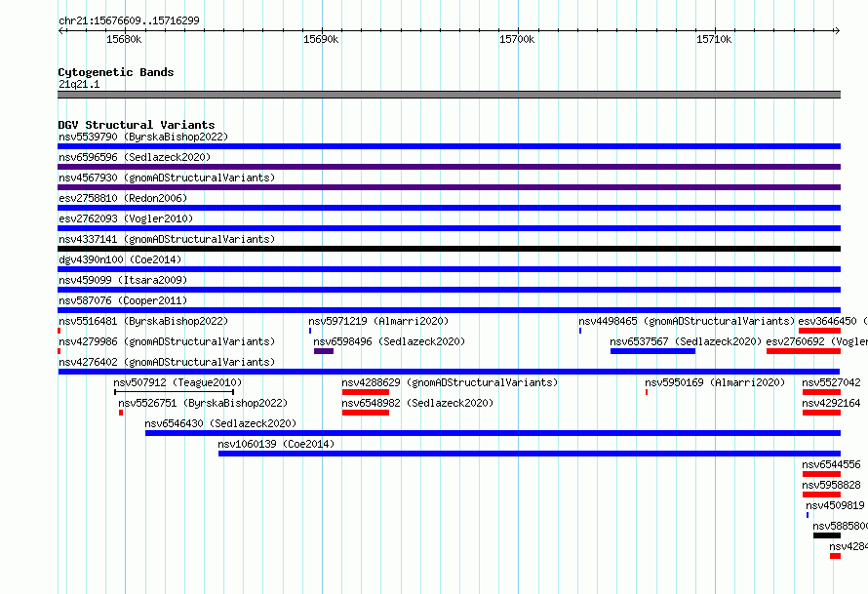Select the red bar under esv3646450
Viewport: 868px width, 594px height.
coord(819,331)
